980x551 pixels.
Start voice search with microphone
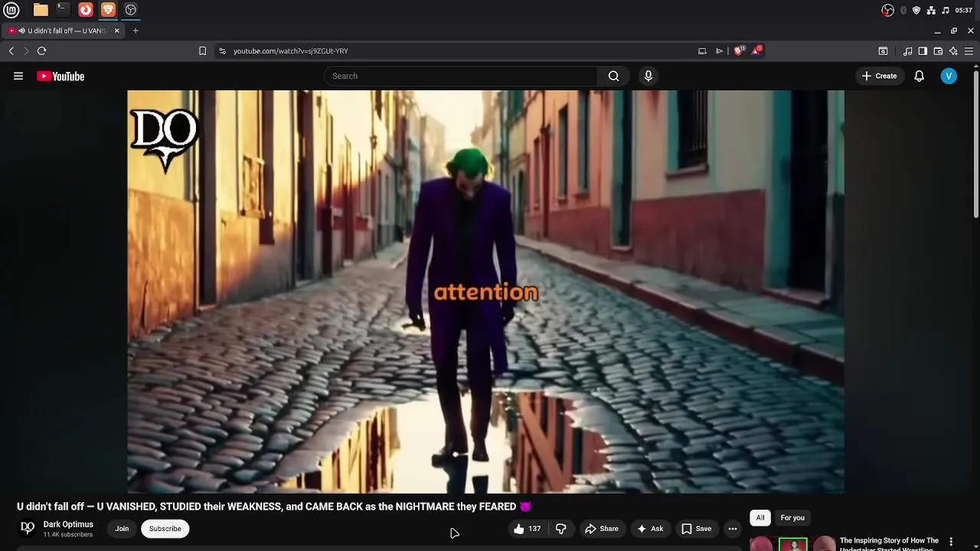click(648, 76)
